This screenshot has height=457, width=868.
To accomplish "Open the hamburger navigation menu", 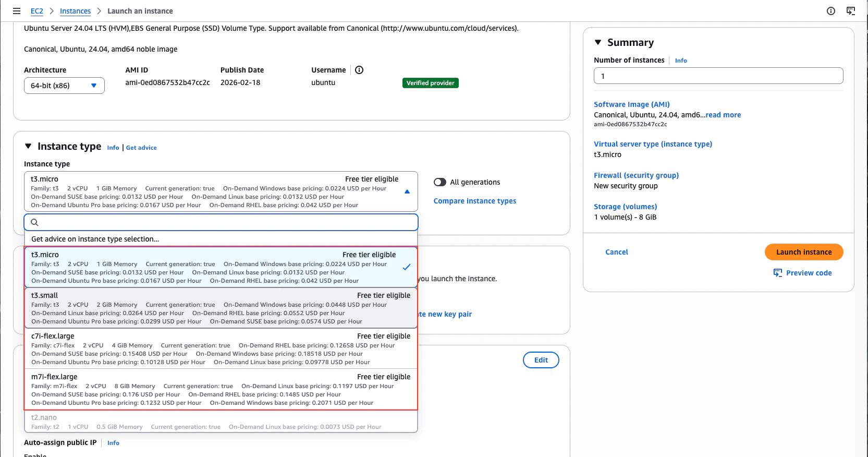I will [17, 11].
